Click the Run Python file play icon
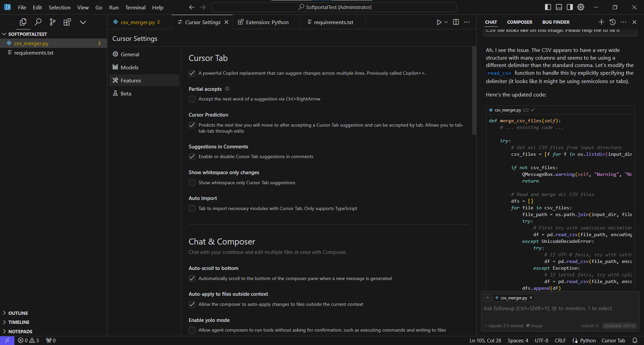Image resolution: width=644 pixels, height=345 pixels. [439, 22]
